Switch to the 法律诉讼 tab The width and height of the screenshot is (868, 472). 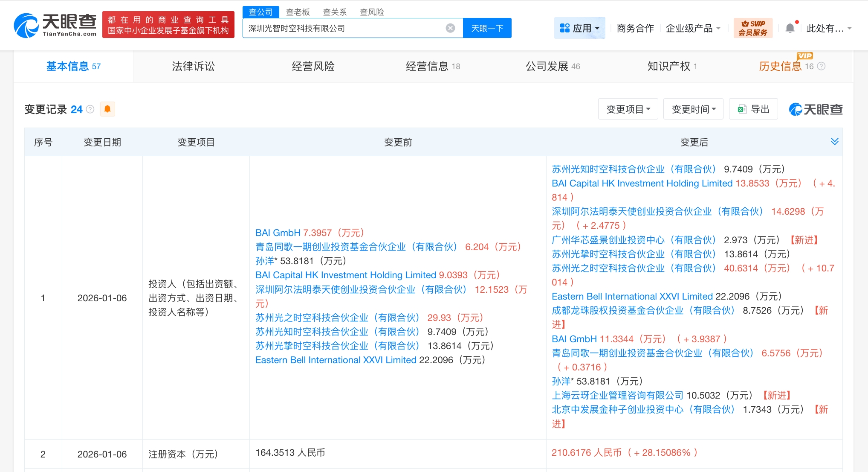[x=193, y=66]
